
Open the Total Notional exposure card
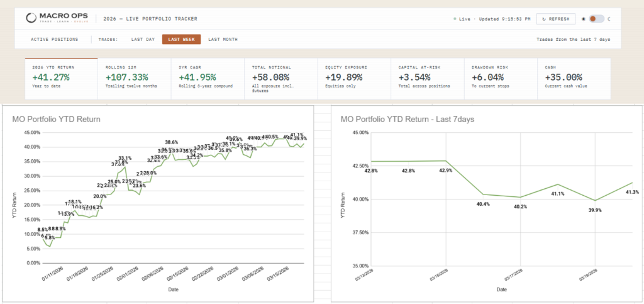[x=281, y=79]
